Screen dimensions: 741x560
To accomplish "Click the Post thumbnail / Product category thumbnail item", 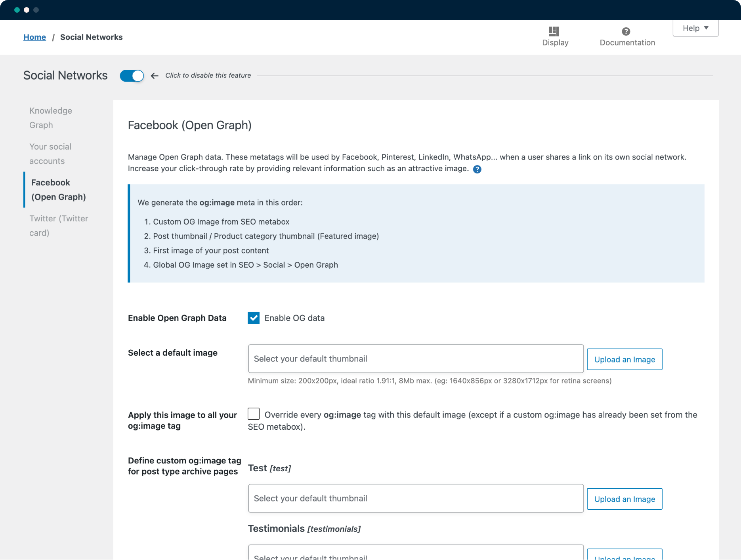I will tap(266, 236).
